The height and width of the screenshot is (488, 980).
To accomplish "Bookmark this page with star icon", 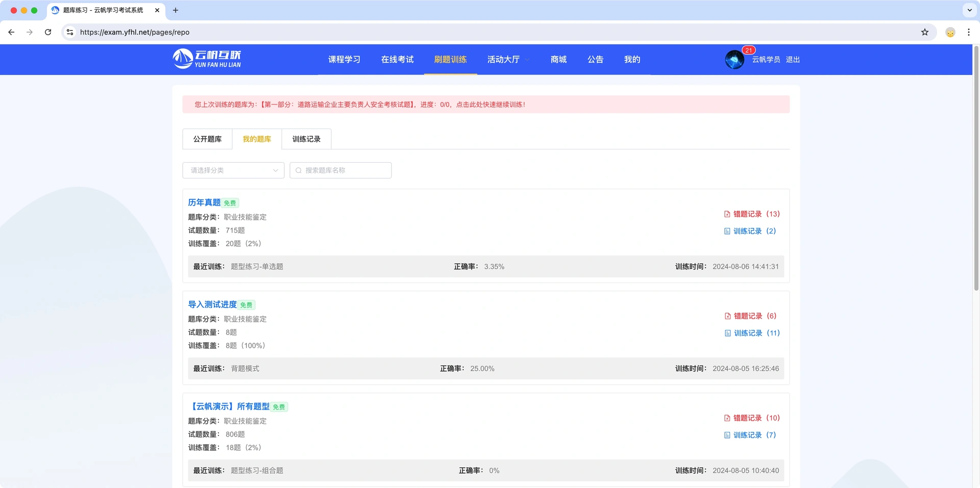I will click(925, 32).
